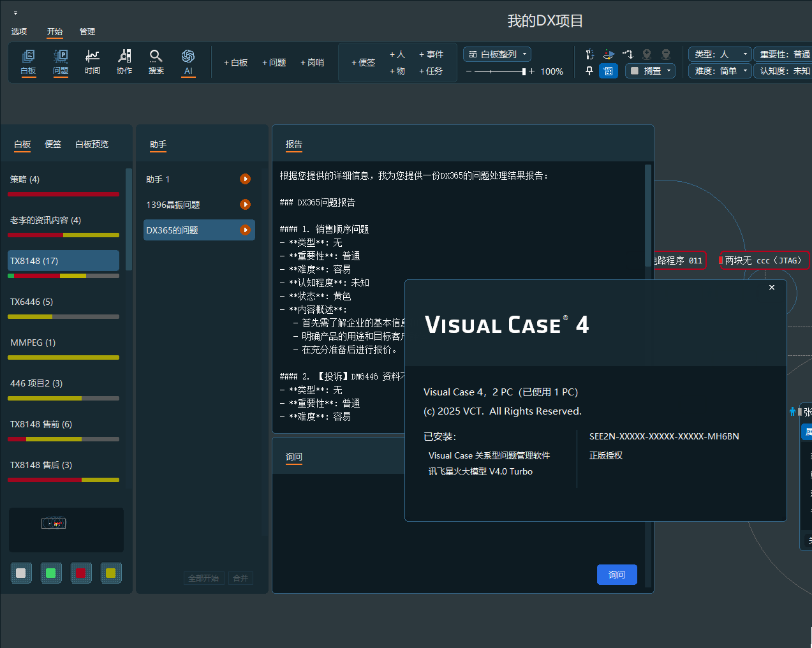Open the 管理 menu tab
812x648 pixels.
87,31
